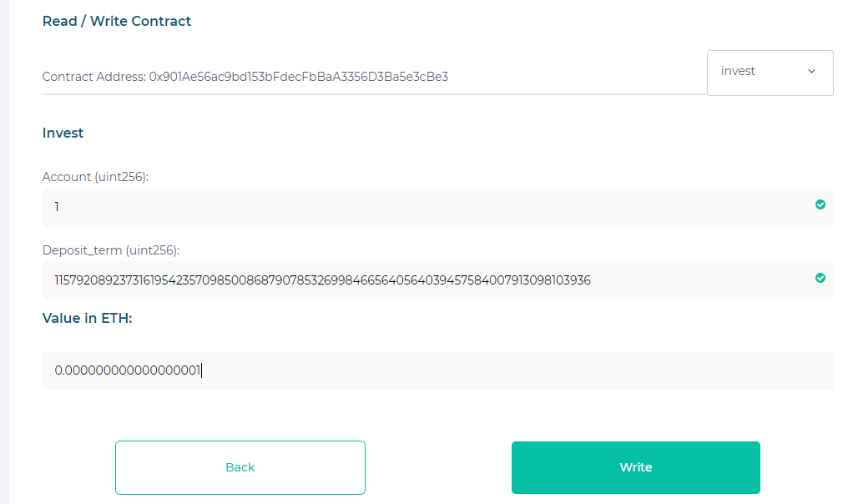Click the number 1 typed in Account
848x504 pixels.
tap(57, 207)
